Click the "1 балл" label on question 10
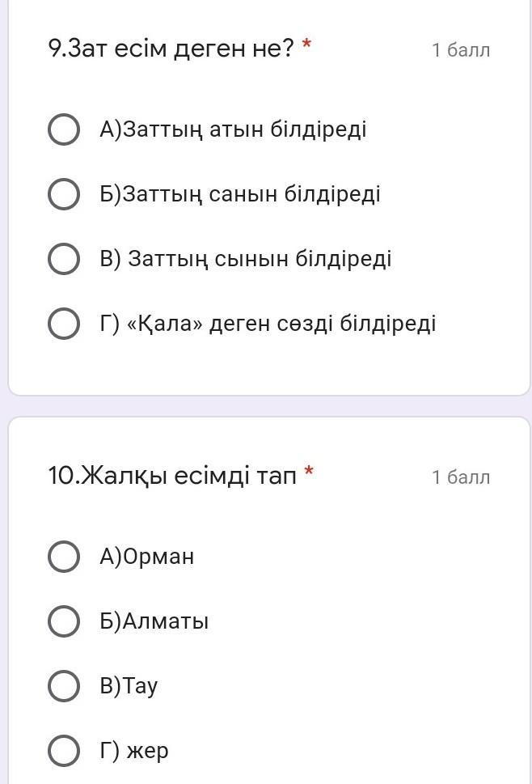 (461, 477)
